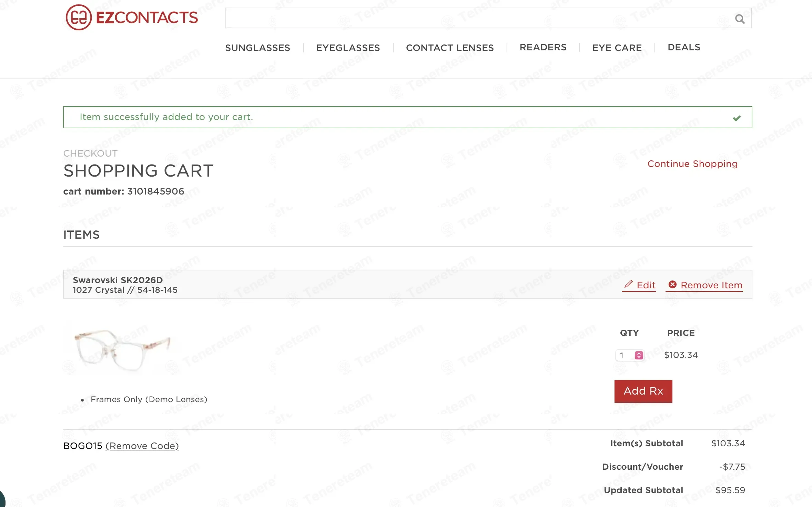Go to Readers category

(x=543, y=47)
